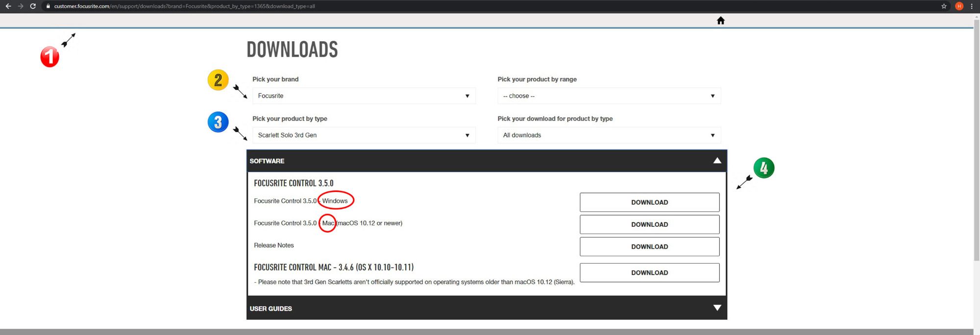Image resolution: width=980 pixels, height=335 pixels.
Task: Open the Pick your brand dropdown
Action: click(364, 96)
